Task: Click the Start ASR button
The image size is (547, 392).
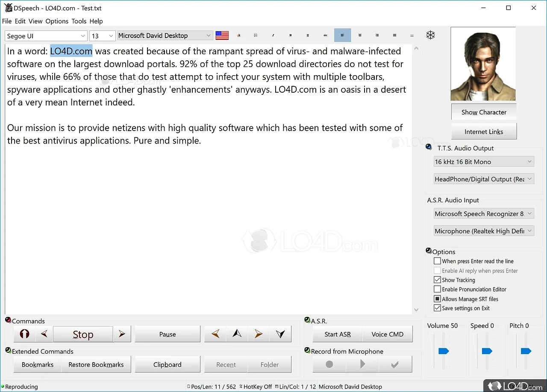Action: pos(338,334)
